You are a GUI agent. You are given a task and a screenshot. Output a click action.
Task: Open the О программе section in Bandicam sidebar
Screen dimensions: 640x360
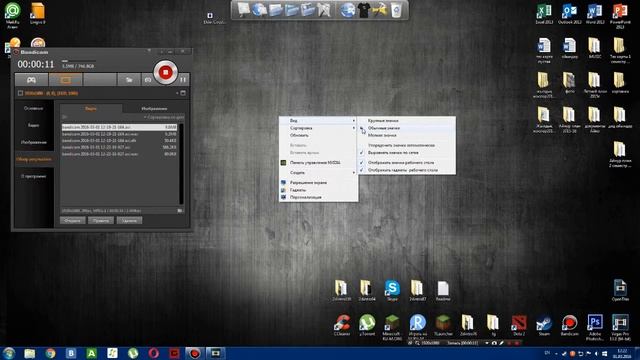click(33, 176)
